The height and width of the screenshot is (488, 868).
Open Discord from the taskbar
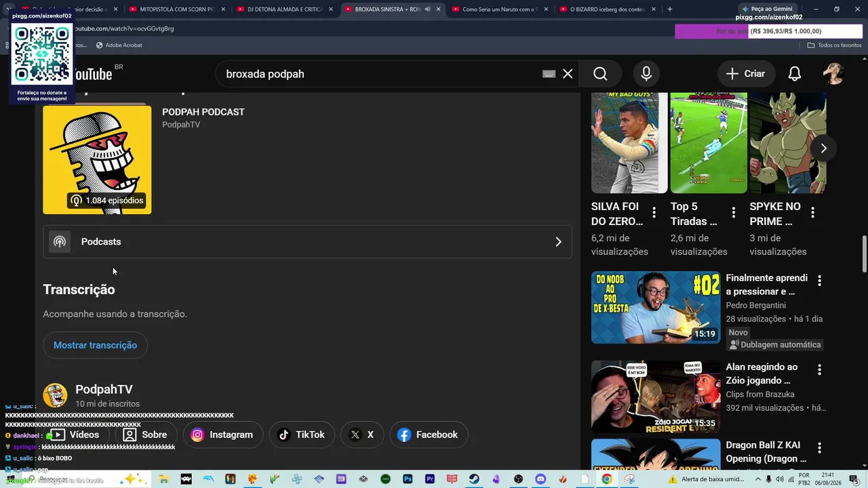coord(540,479)
